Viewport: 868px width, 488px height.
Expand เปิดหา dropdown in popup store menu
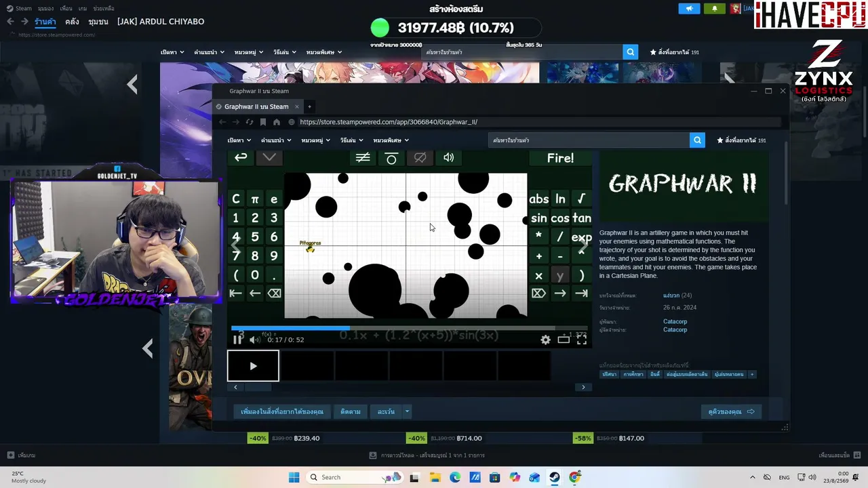click(x=239, y=140)
